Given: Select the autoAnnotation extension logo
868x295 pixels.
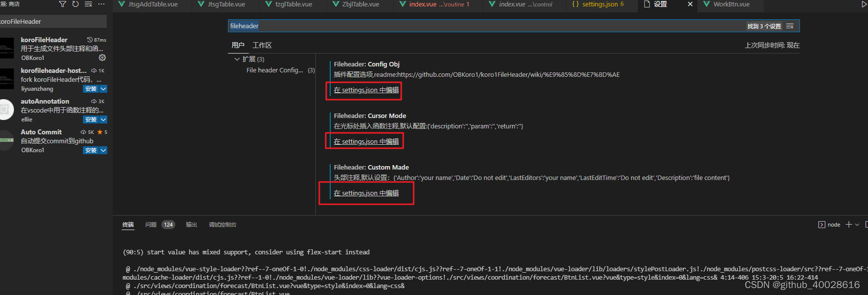Looking at the screenshot, I should pyautogui.click(x=6, y=110).
